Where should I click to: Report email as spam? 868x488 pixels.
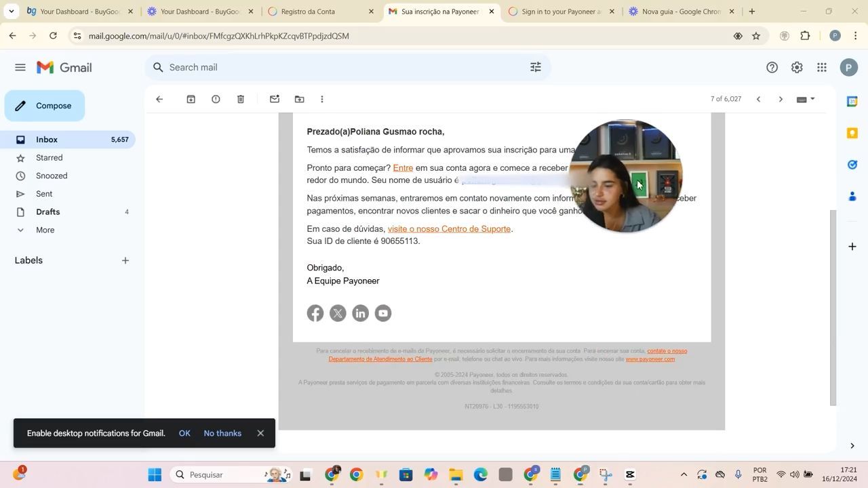[x=216, y=99]
